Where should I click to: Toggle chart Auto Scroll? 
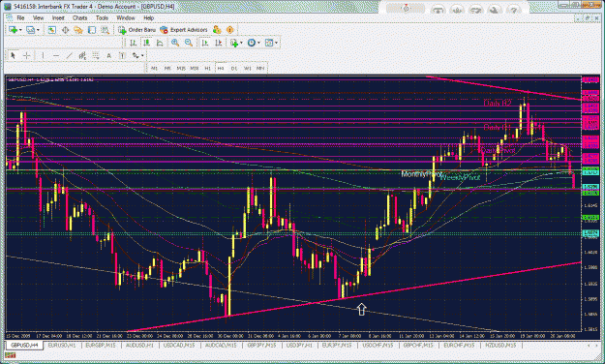[205, 43]
